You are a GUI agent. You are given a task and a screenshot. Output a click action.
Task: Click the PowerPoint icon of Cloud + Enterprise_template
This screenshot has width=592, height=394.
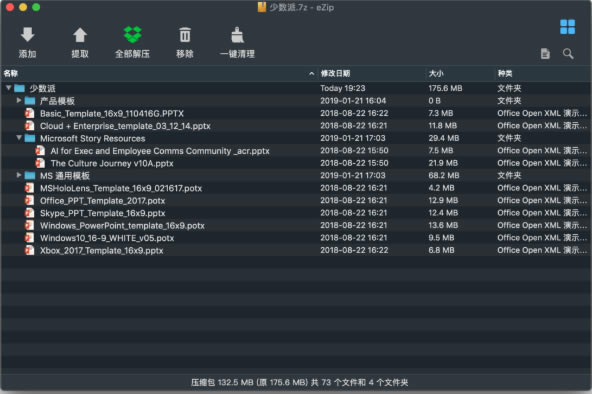point(29,126)
